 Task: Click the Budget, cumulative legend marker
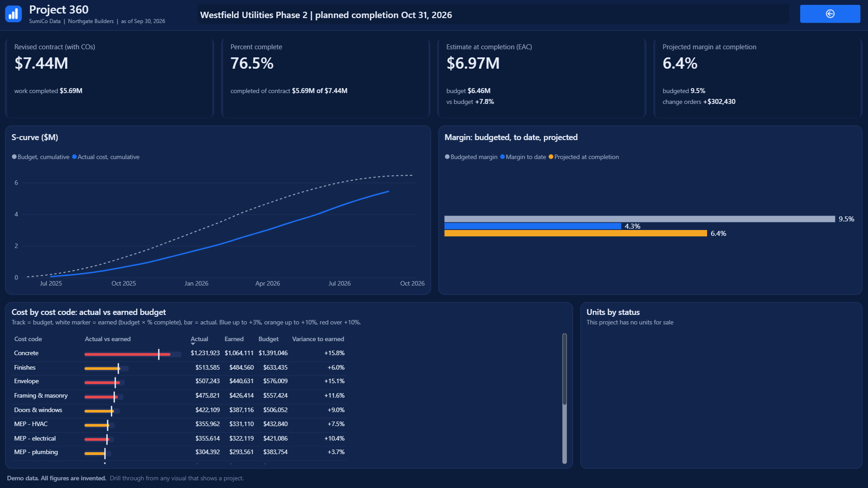coord(14,157)
